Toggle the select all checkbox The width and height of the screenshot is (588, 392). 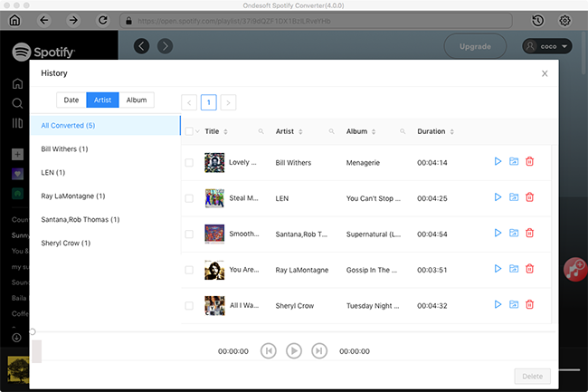189,132
